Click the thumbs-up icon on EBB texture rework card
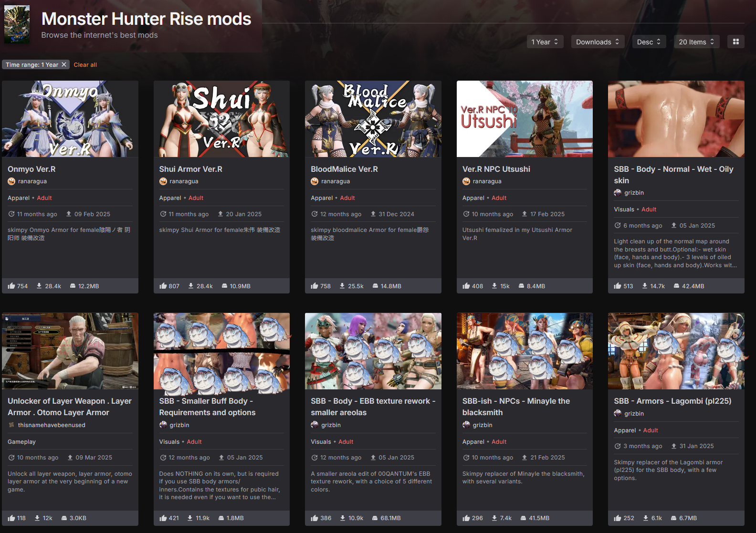Screen dimensions: 756x533 point(315,518)
